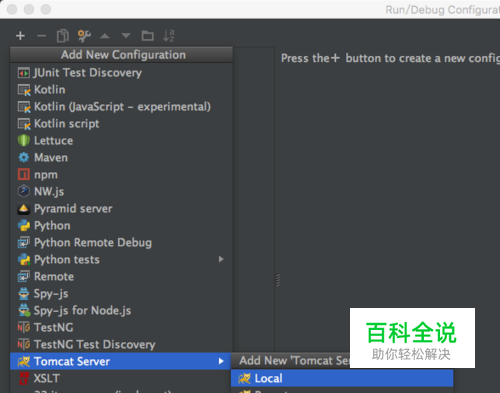The height and width of the screenshot is (393, 500).
Task: Choose Maven configuration type
Action: pyautogui.click(x=121, y=158)
